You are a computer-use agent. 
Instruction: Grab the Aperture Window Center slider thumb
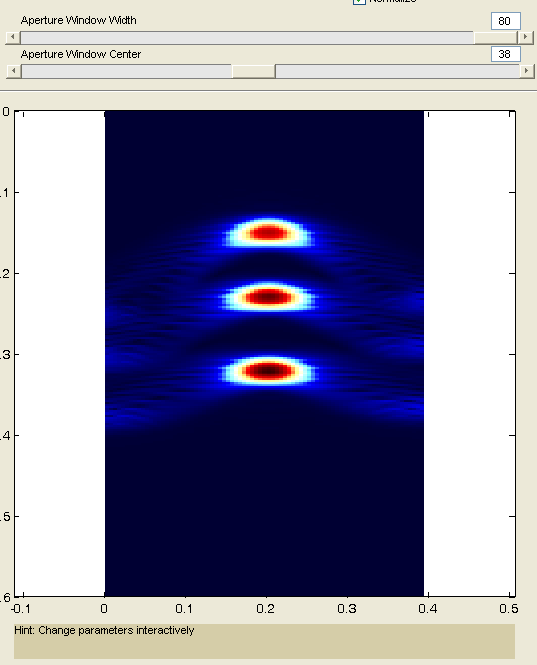(x=254, y=71)
